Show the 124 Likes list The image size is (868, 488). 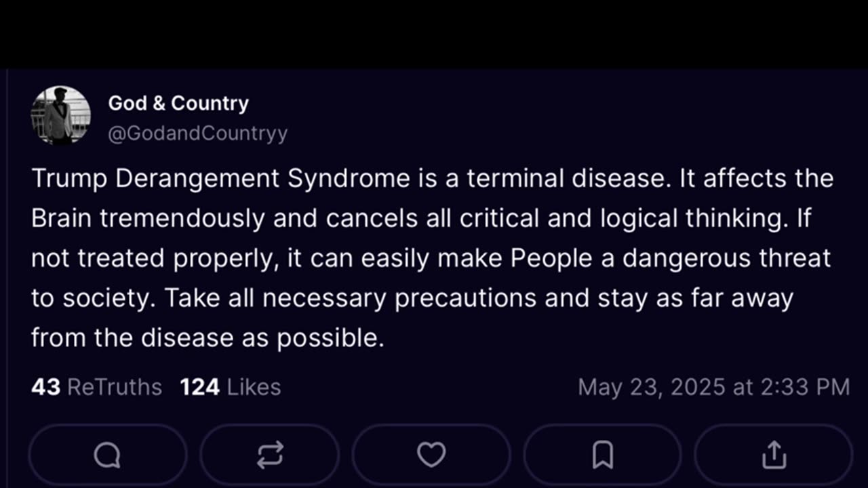pos(231,387)
